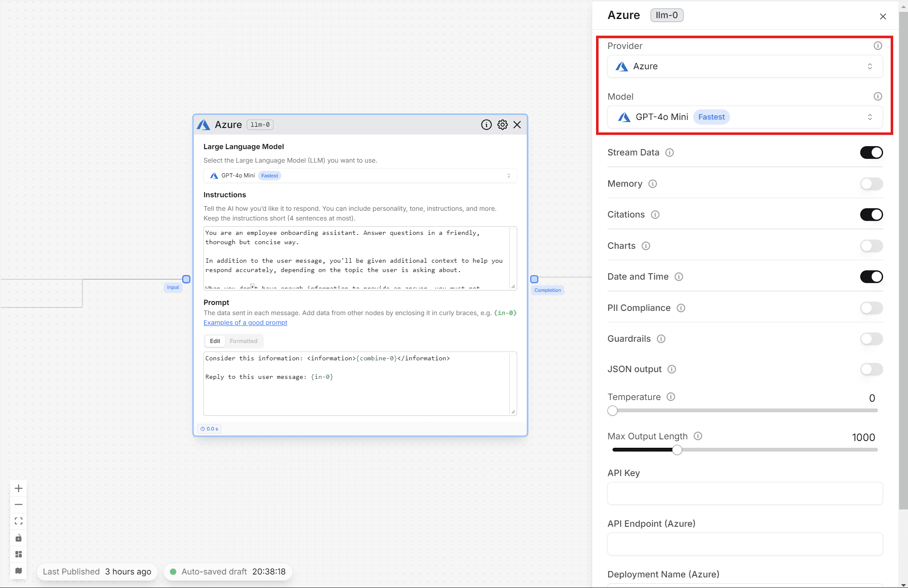The height and width of the screenshot is (588, 908).
Task: Show Temperature info tooltip icon
Action: [671, 397]
